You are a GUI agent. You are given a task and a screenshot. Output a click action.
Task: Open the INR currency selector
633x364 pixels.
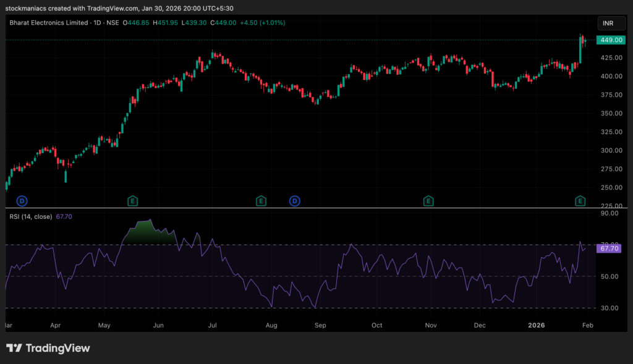[x=611, y=23]
